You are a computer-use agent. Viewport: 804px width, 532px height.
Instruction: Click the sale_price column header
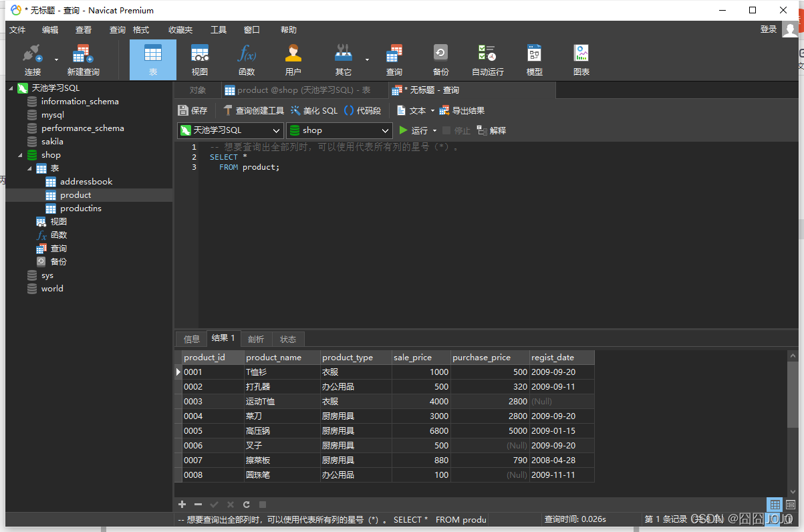click(x=421, y=358)
